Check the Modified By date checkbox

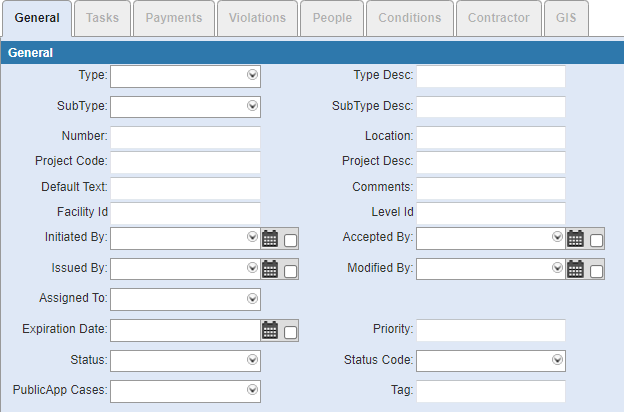[x=596, y=271]
